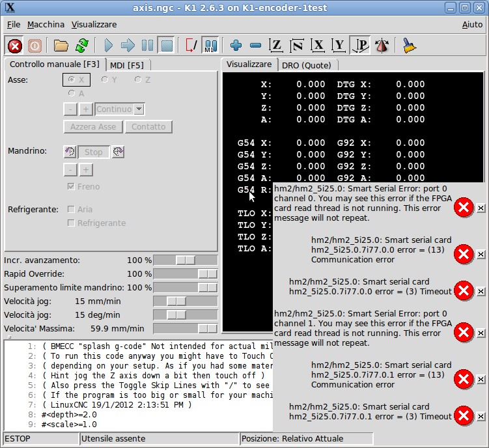Switch to the MDI [F5] tab
The image size is (489, 448).
[127, 65]
